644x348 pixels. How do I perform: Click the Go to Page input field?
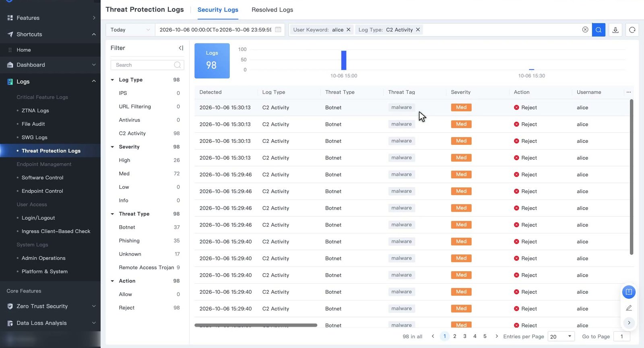pyautogui.click(x=621, y=336)
